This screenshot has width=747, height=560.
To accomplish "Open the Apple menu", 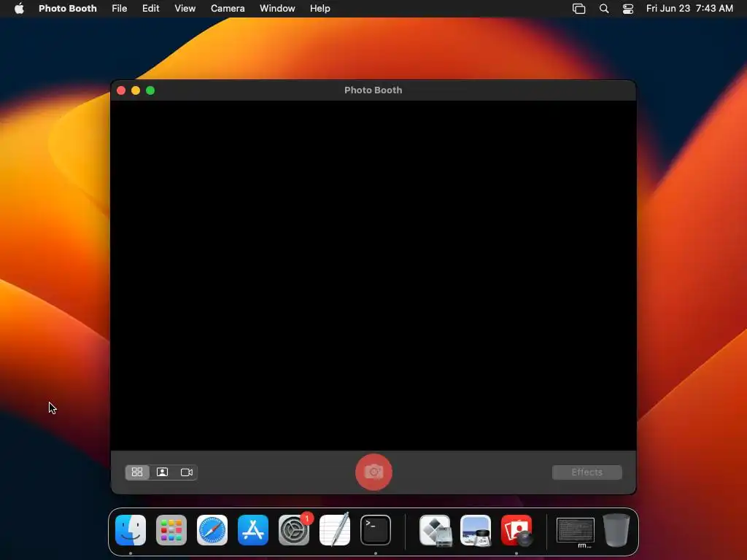I will click(x=19, y=9).
